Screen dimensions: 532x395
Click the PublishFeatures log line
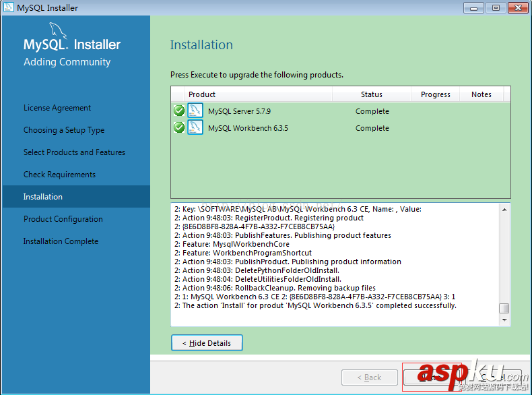[283, 235]
